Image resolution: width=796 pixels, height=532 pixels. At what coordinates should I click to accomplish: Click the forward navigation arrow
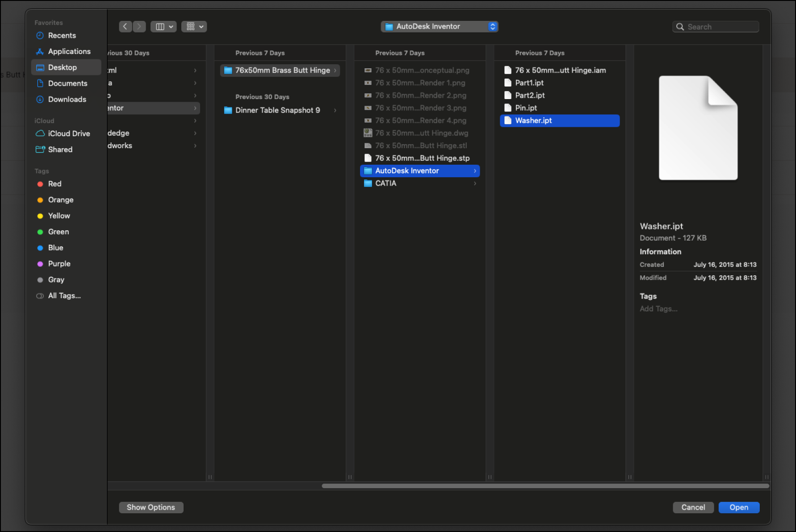pyautogui.click(x=139, y=27)
